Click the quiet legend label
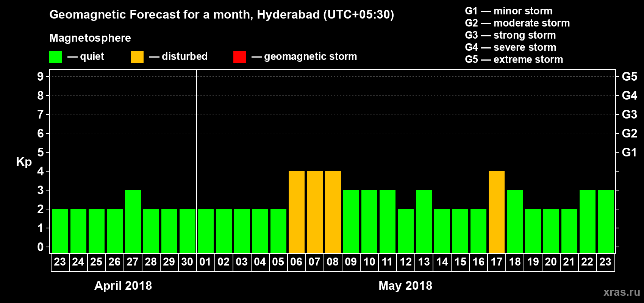This screenshot has width=644, height=303. click(x=92, y=57)
